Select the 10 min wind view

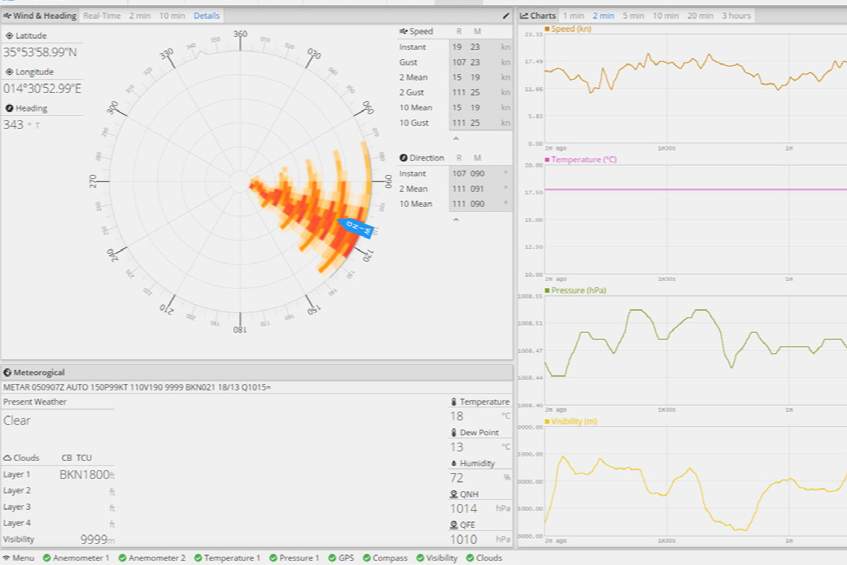tap(172, 16)
